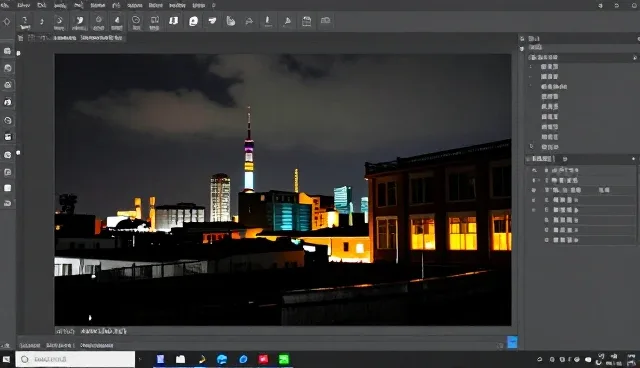Image resolution: width=640 pixels, height=368 pixels.
Task: Open the white folder icon on the taskbar
Action: tap(180, 359)
